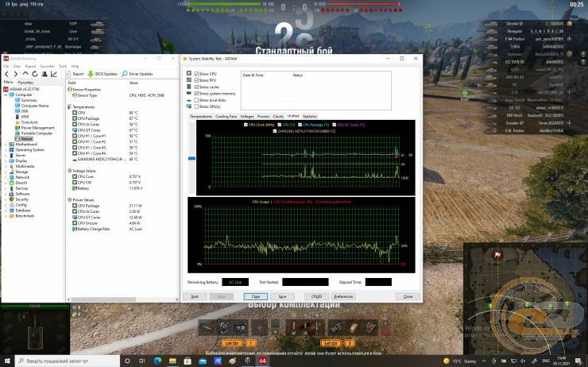Uncheck Stress CPU option
This screenshot has height=367, width=588.
pyautogui.click(x=196, y=74)
